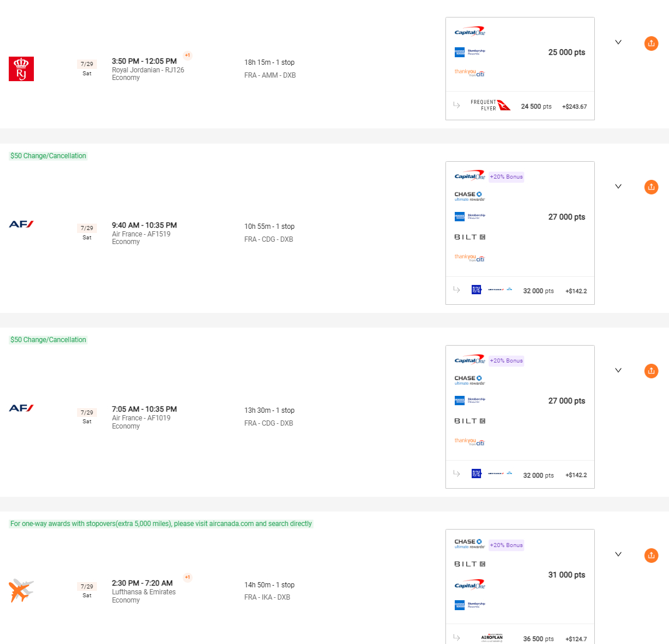Click Citi ThankYou logo in RJ126 card
This screenshot has width=669, height=644.
[470, 72]
